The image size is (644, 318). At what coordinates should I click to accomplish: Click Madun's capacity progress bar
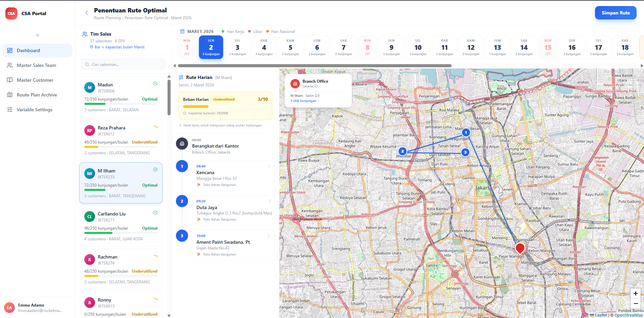click(x=121, y=104)
